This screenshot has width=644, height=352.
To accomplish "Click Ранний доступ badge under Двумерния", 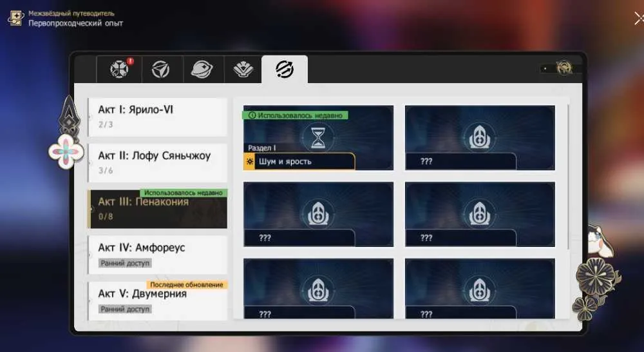I will [125, 309].
